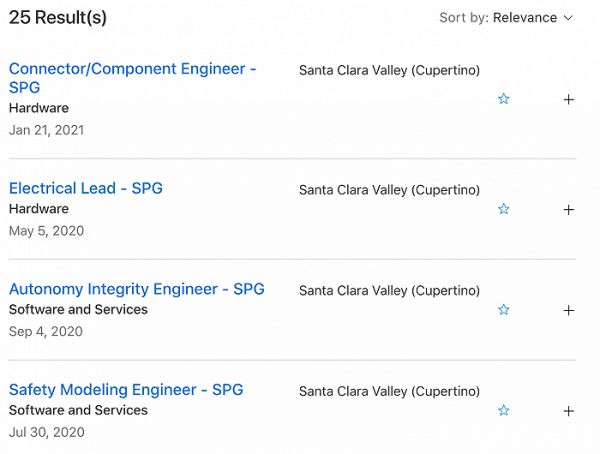Click Santa Clara Valley location of Safety Modeling

pyautogui.click(x=389, y=391)
